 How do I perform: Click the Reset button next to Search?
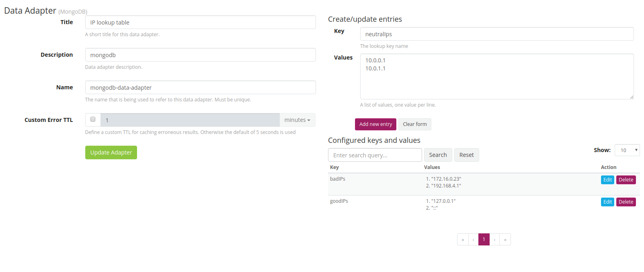click(x=466, y=155)
